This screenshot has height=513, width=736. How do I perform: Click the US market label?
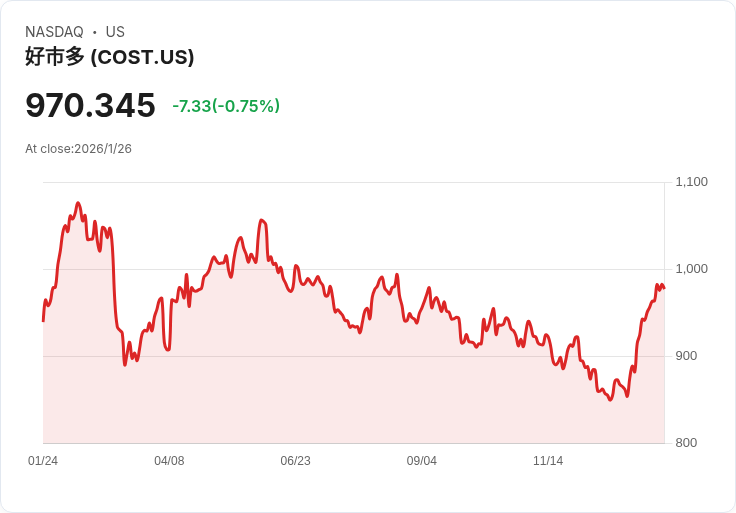pyautogui.click(x=115, y=32)
